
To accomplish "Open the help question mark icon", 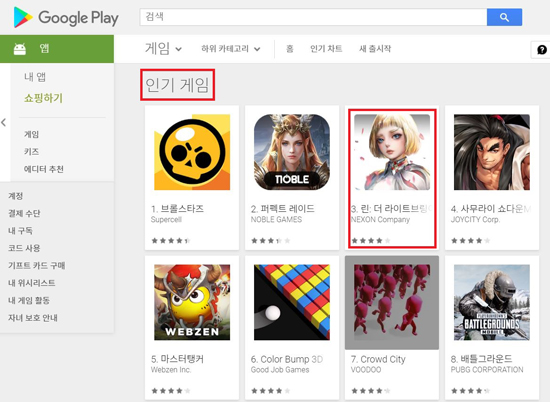I will (x=542, y=50).
